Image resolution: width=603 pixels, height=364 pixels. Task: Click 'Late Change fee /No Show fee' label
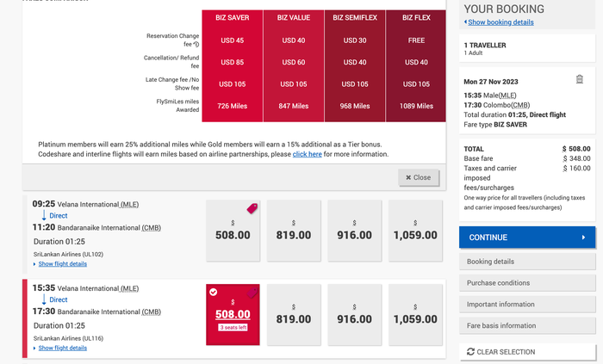172,83
